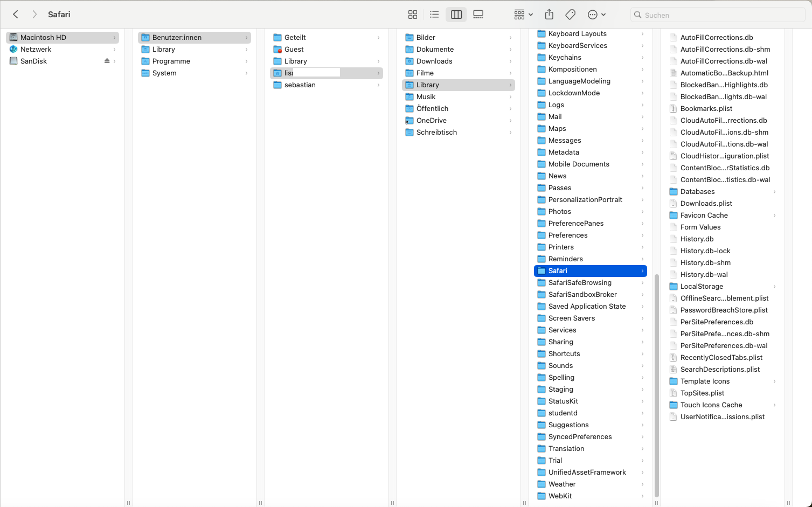Screen dimensions: 812x507
Task: Select the SafariSafeBrowsing folder name
Action: tap(580, 282)
